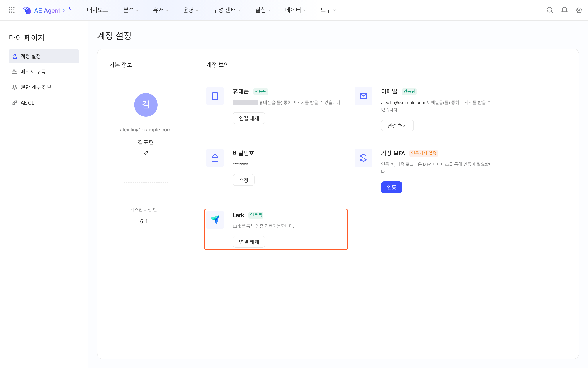Open the 대시보드 menu item
The width and height of the screenshot is (588, 368).
pyautogui.click(x=97, y=10)
